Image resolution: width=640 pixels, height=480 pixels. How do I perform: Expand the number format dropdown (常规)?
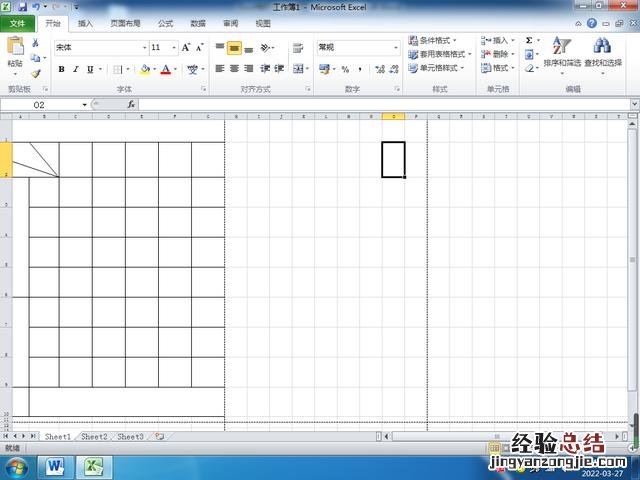396,47
